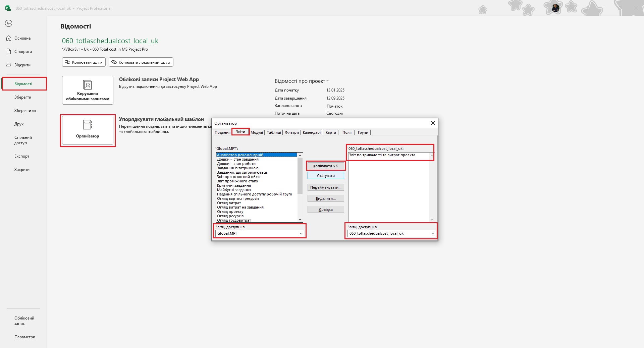
Task: Click the Скасувати button
Action: (x=326, y=176)
